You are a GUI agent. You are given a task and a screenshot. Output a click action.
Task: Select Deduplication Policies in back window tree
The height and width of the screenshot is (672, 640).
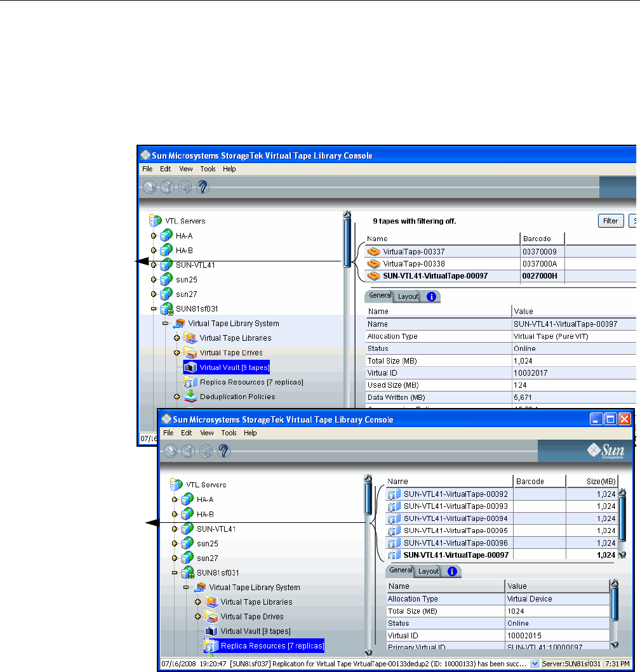[237, 397]
